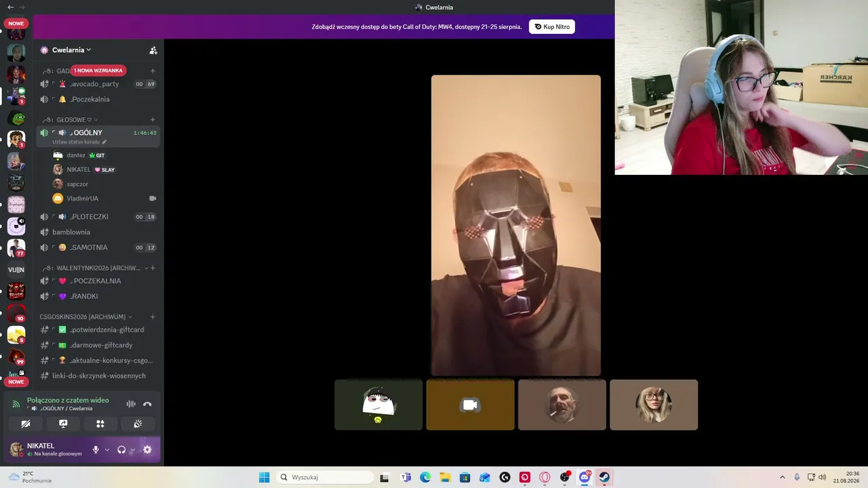Image resolution: width=868 pixels, height=488 pixels.
Task: Open OBS Studio from taskbar
Action: click(564, 477)
